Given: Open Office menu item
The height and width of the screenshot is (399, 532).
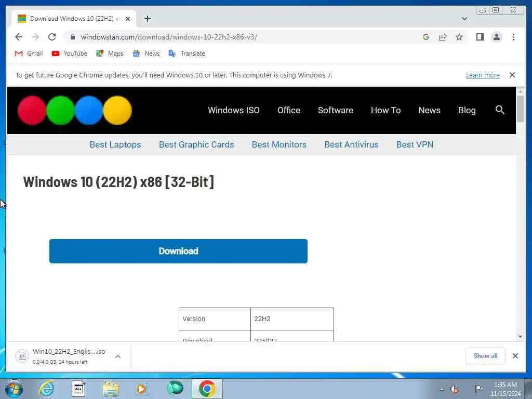Looking at the screenshot, I should click(x=289, y=110).
